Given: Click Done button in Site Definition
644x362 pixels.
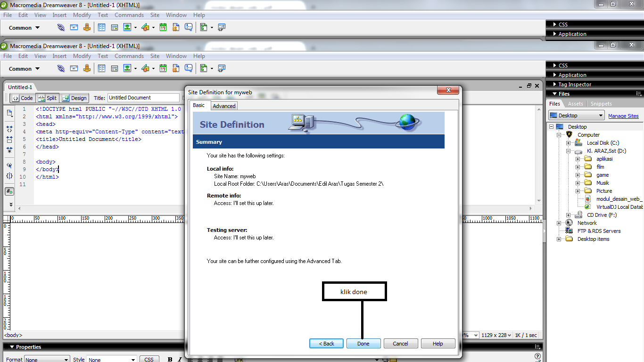Looking at the screenshot, I should pos(363,344).
